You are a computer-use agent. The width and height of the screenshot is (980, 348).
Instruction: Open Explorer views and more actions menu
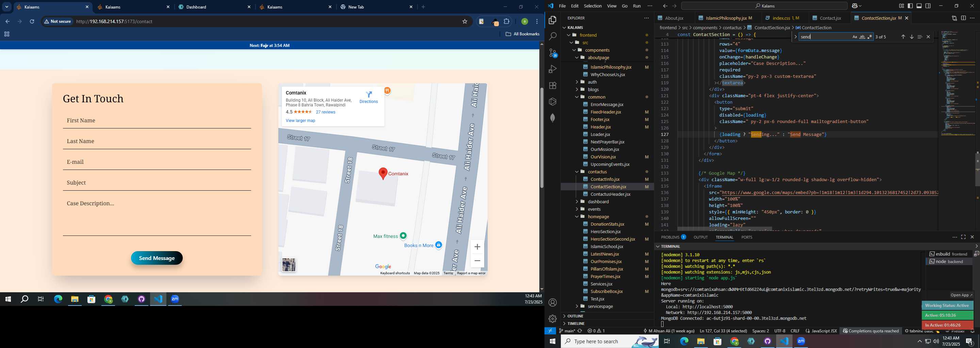pyautogui.click(x=647, y=18)
